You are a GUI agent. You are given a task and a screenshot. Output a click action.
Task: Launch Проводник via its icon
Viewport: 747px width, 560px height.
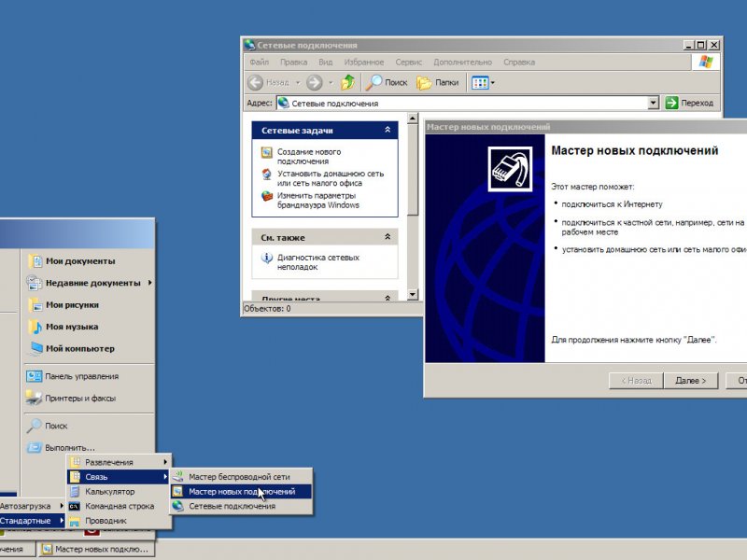(x=75, y=521)
